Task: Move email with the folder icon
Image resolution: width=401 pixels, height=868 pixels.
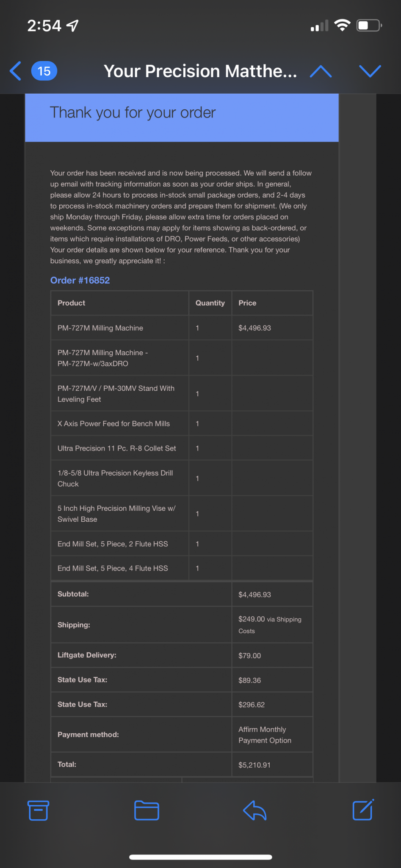Action: [147, 810]
